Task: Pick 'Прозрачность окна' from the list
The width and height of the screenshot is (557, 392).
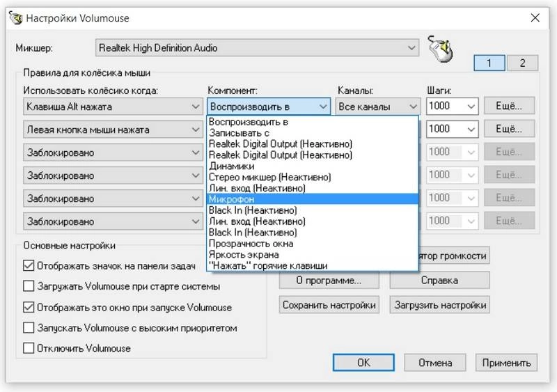Action: coord(312,244)
